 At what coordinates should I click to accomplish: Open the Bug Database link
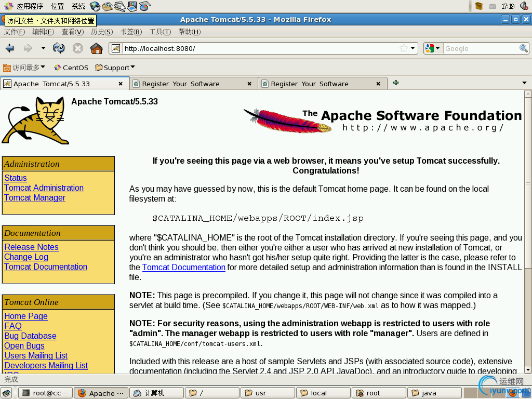pos(30,336)
